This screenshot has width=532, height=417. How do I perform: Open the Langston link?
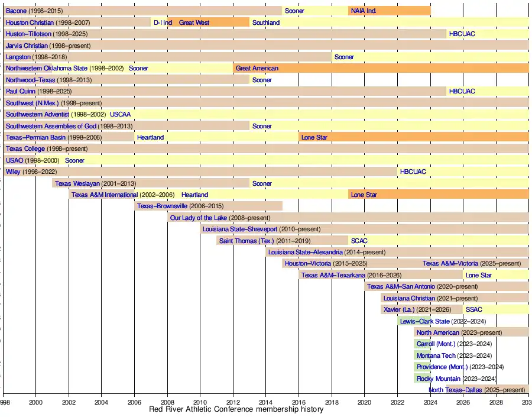(18, 57)
